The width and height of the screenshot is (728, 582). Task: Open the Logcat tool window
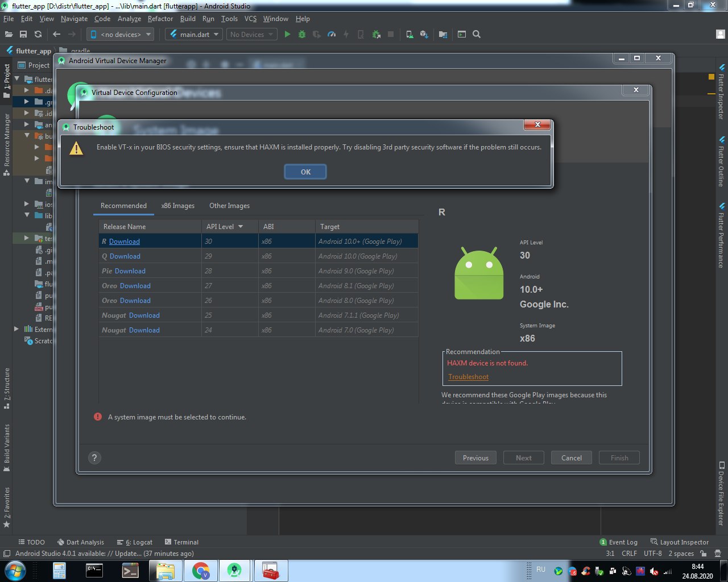(135, 542)
